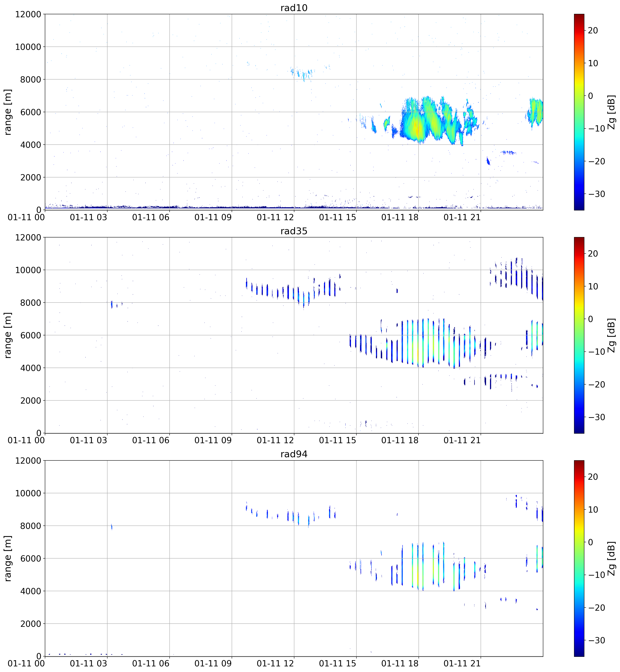Select the rad94 panel's 'range [m]' axis label
This screenshot has height=672, width=620.
(x=8, y=558)
